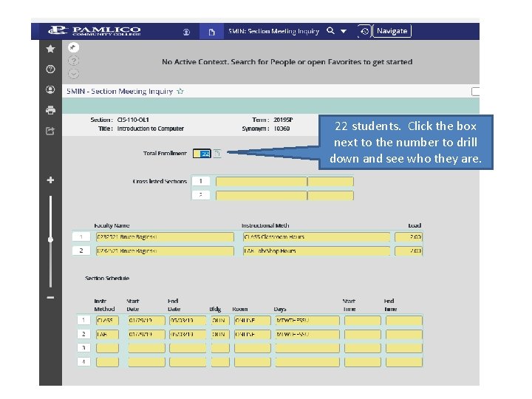
Task: Click the printer icon in the sidebar
Action: point(50,110)
